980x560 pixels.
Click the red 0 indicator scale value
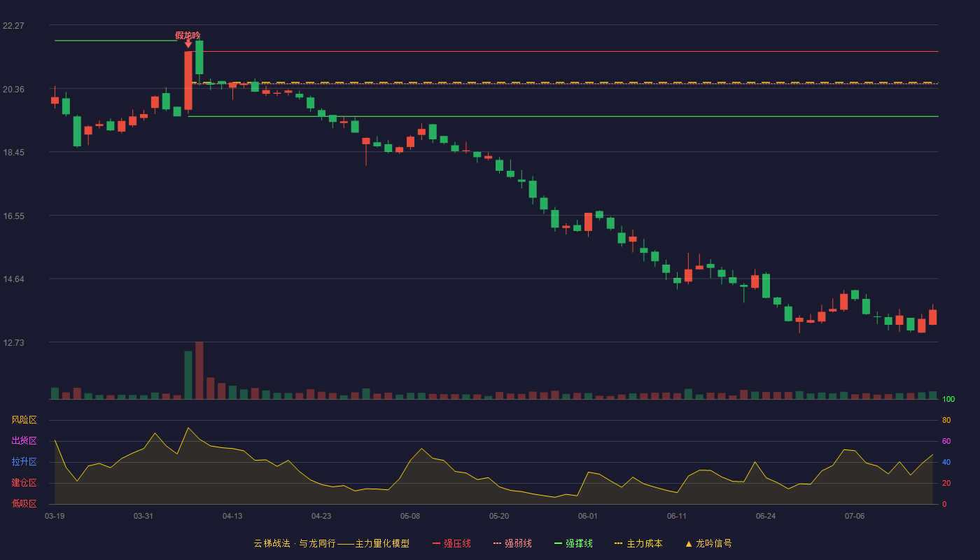pyautogui.click(x=944, y=504)
